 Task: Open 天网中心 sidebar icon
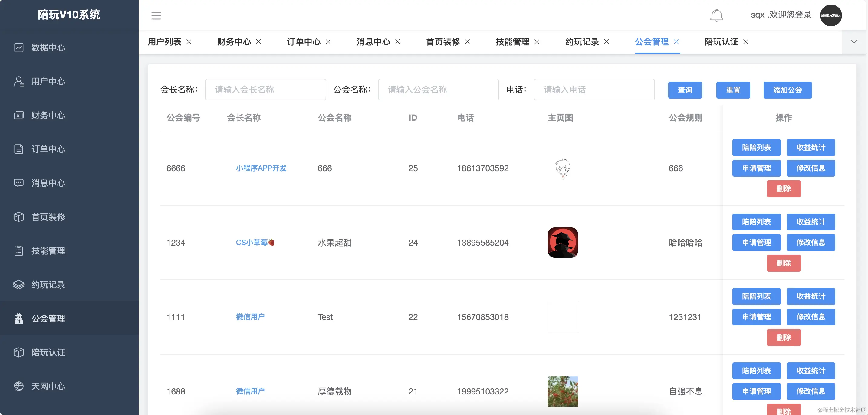pyautogui.click(x=19, y=386)
